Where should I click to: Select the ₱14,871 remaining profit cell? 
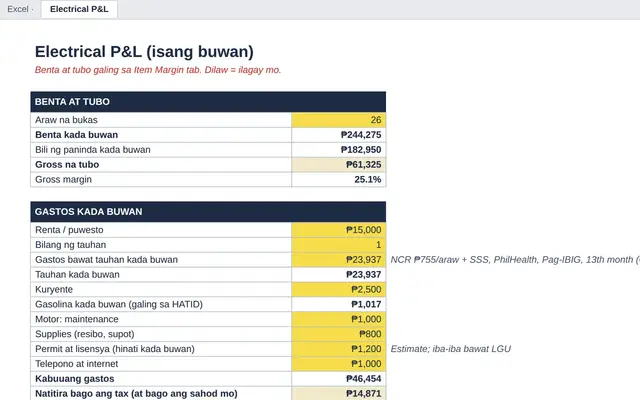[338, 394]
